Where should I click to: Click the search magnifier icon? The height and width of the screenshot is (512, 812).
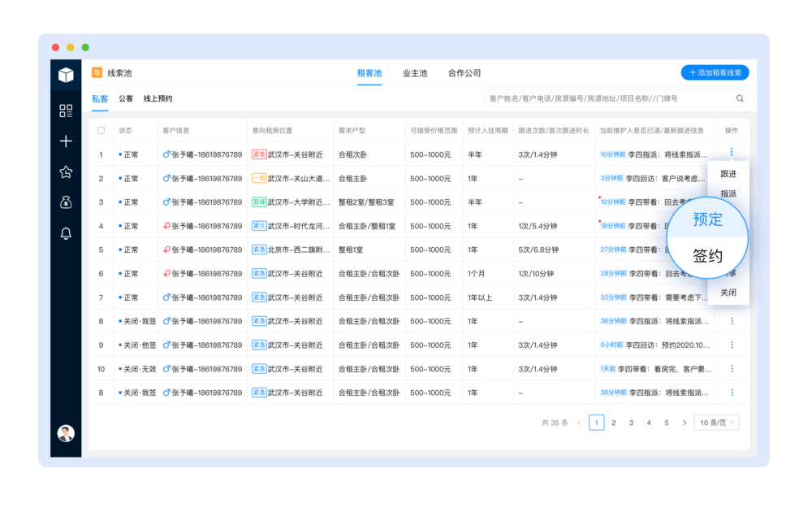coord(740,98)
